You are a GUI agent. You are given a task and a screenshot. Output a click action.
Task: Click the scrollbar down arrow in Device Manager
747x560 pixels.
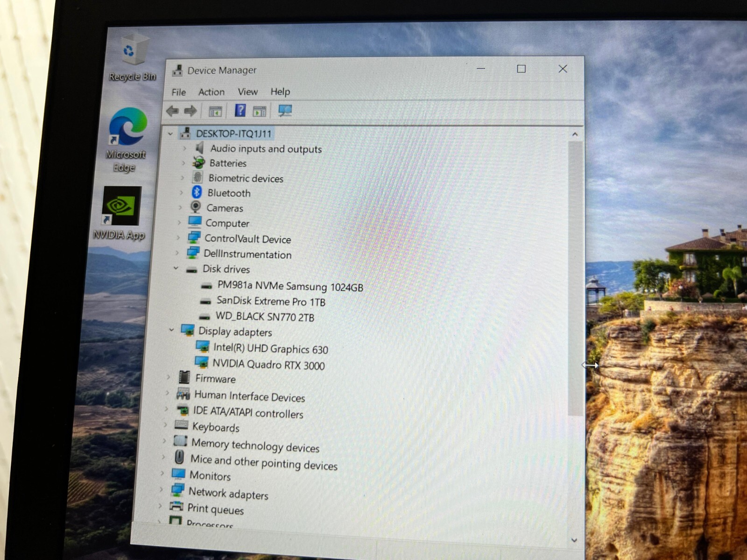point(574,540)
